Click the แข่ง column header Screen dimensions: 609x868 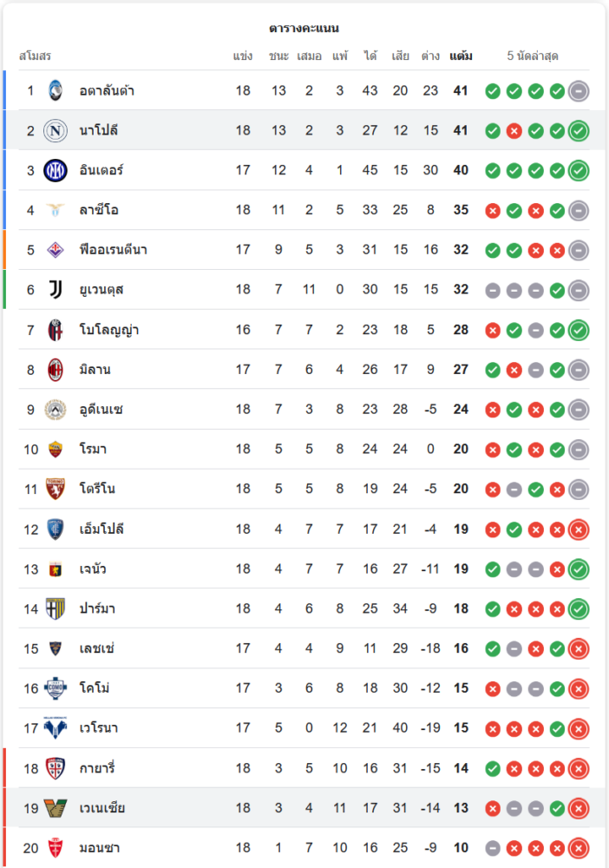[243, 56]
